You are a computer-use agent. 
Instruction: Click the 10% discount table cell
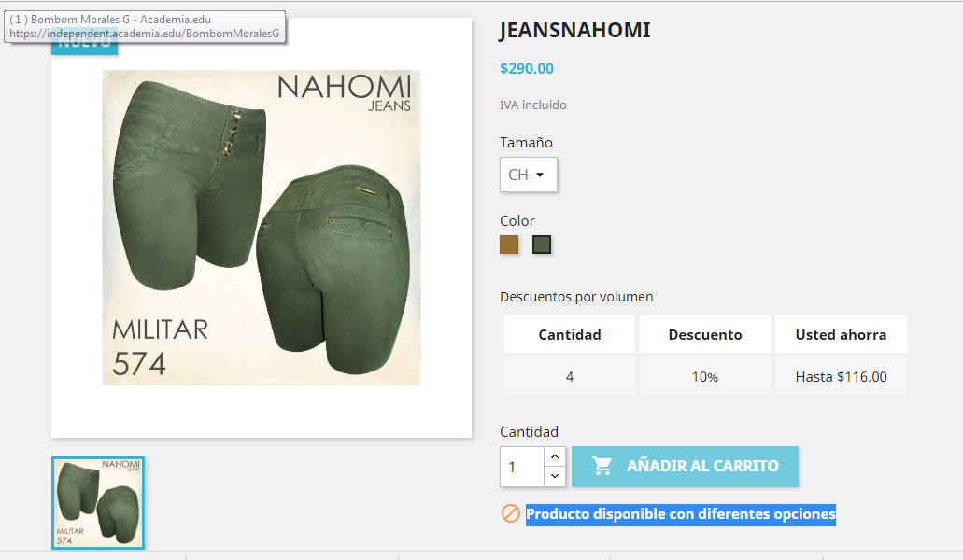tap(705, 377)
